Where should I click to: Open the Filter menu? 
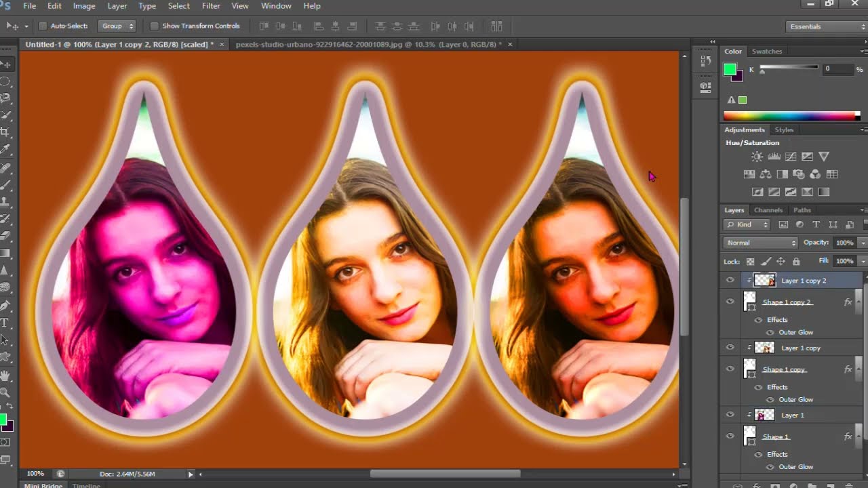coord(211,5)
